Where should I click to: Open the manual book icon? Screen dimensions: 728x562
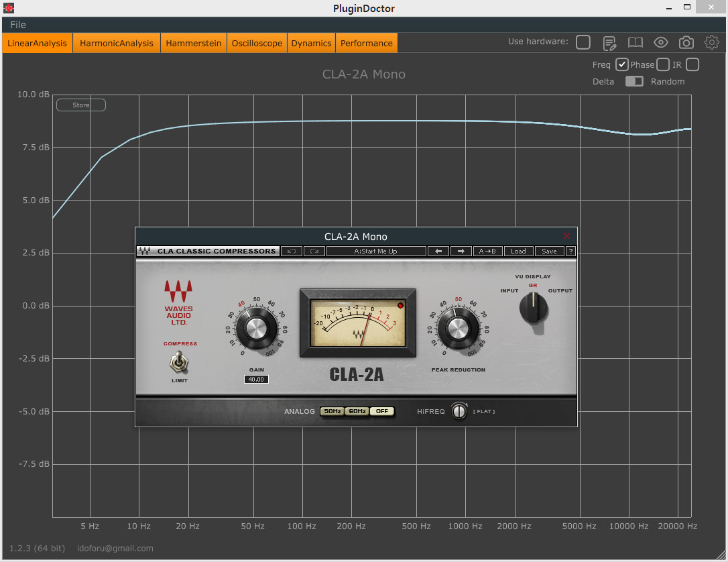point(635,43)
